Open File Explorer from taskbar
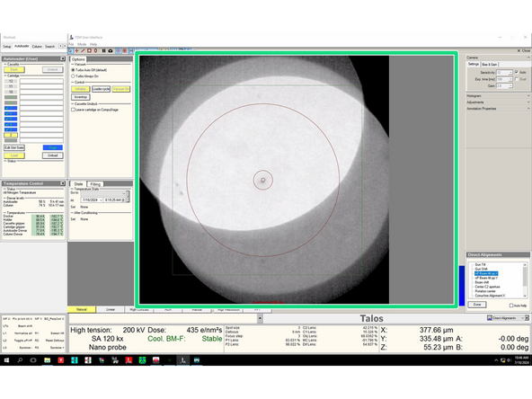Image resolution: width=532 pixels, height=399 pixels. tap(47, 360)
